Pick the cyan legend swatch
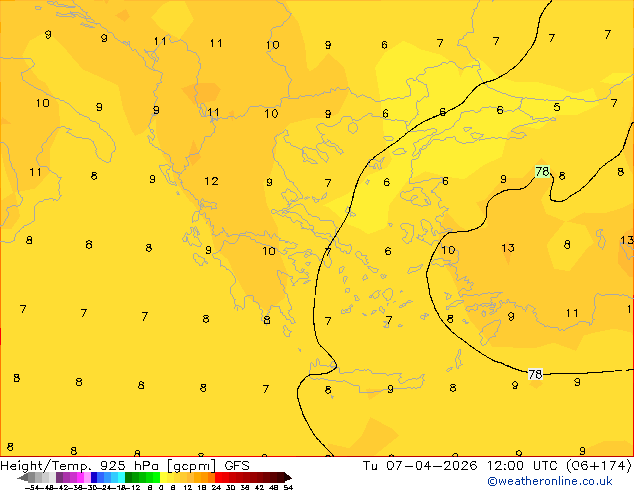Image resolution: width=634 pixels, height=490 pixels. click(x=121, y=477)
